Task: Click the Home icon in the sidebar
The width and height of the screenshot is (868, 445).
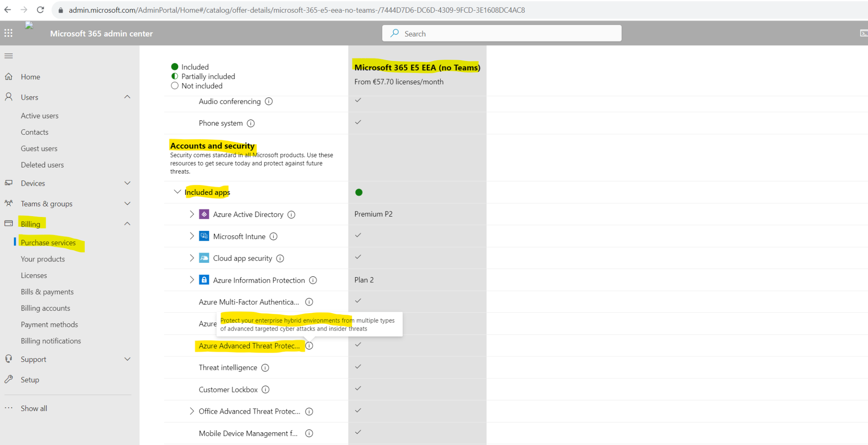Action: (9, 76)
